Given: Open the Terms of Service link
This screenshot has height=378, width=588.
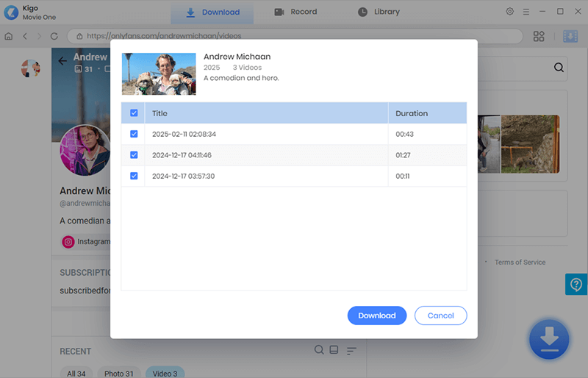Looking at the screenshot, I should click(520, 263).
